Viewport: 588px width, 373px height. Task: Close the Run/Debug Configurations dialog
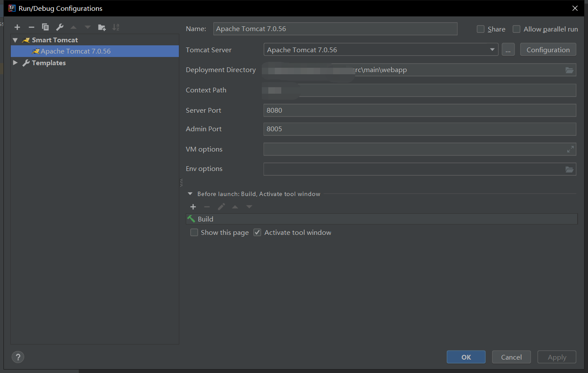(575, 8)
